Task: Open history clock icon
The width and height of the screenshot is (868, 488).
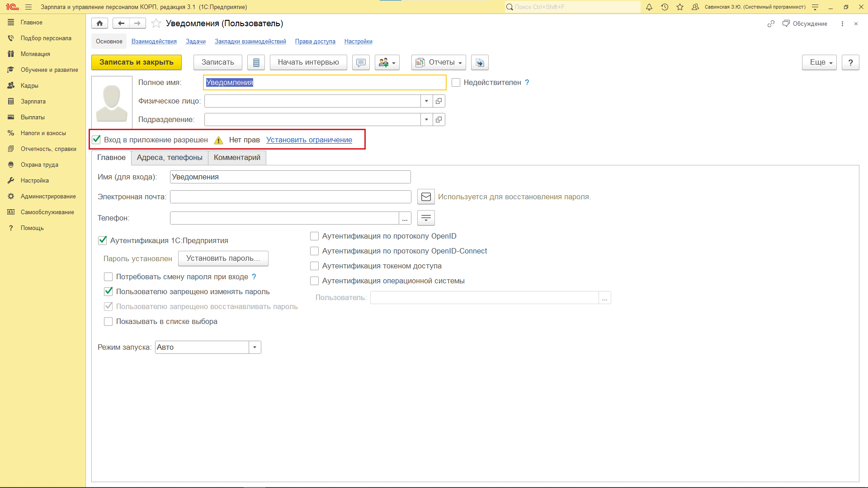Action: (665, 7)
